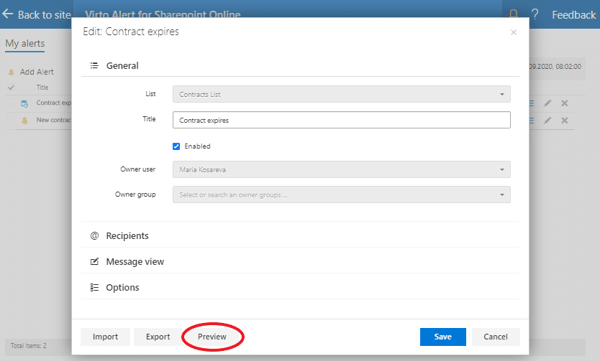
Task: Collapse the General section header
Action: (300, 66)
